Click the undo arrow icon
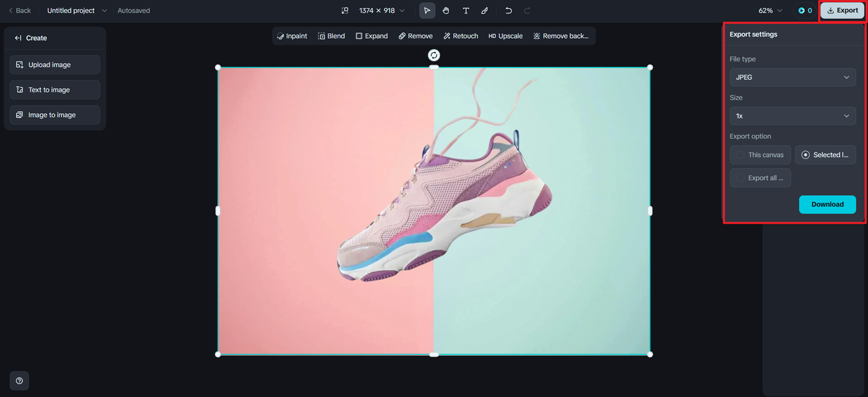The height and width of the screenshot is (397, 868). click(x=509, y=11)
